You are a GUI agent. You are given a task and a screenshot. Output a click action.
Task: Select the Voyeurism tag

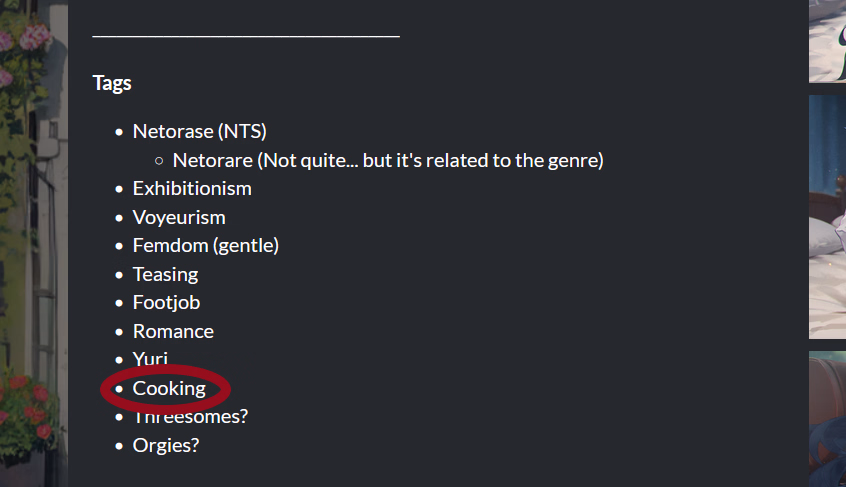point(179,217)
